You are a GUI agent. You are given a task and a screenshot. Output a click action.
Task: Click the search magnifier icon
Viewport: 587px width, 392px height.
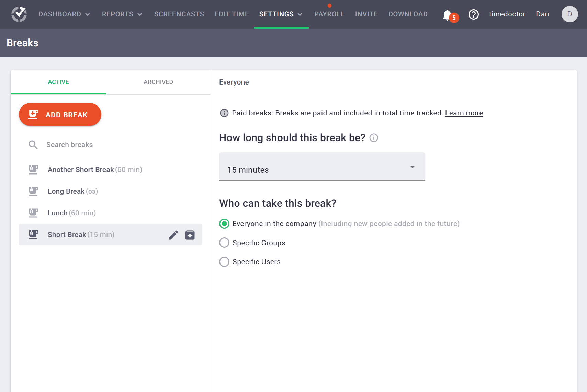coord(33,145)
